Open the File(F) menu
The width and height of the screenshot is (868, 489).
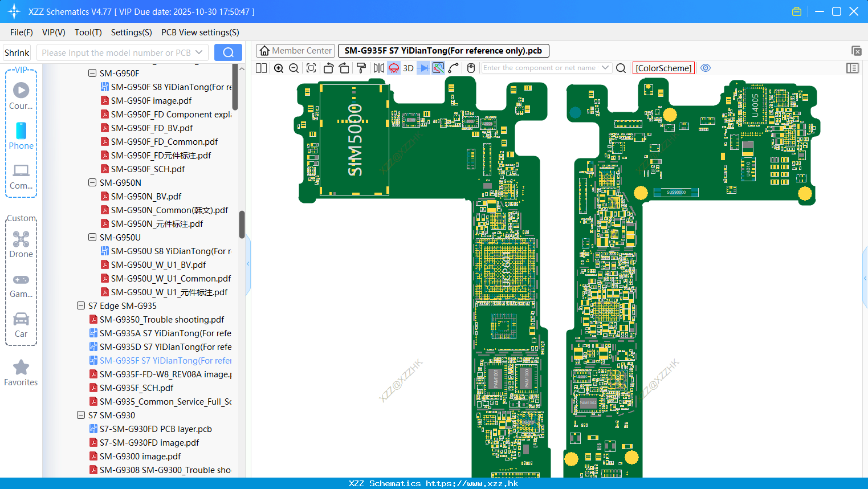click(x=22, y=32)
